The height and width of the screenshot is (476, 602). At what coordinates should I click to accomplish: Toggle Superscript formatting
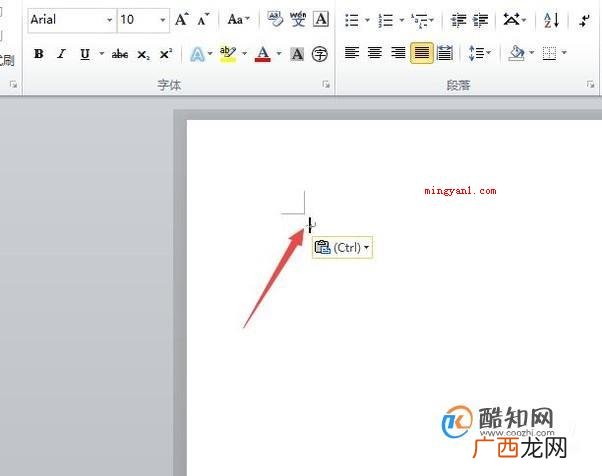click(165, 54)
